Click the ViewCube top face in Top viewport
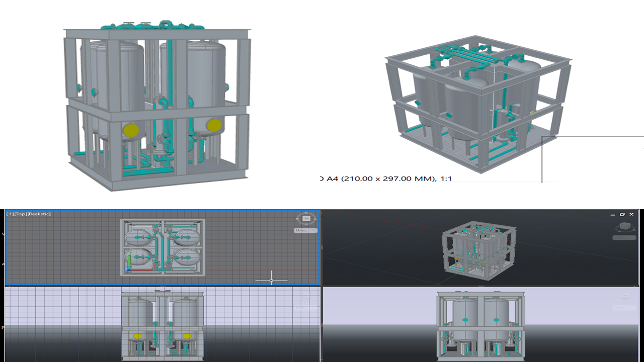The image size is (644, 362). pos(306,219)
